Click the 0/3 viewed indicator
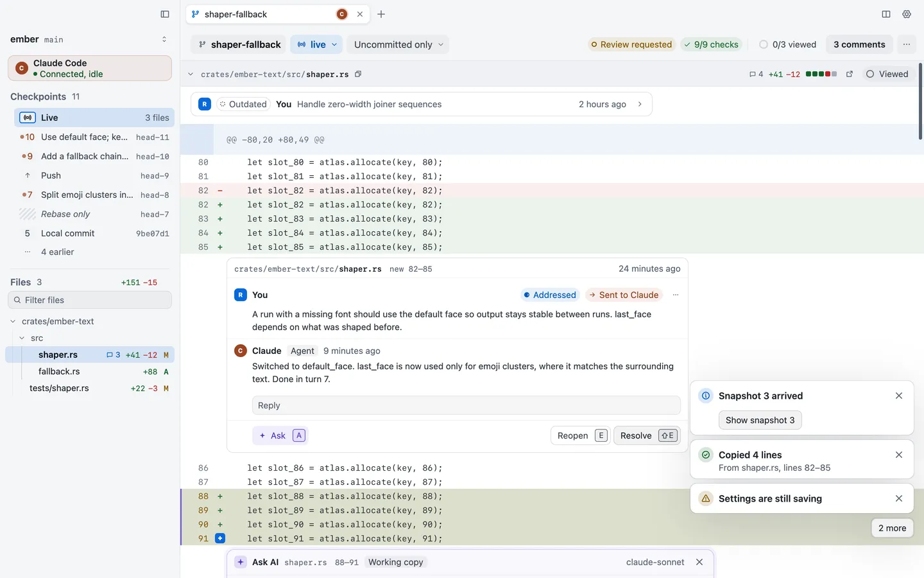Screen dimensions: 924x578 pos(787,44)
